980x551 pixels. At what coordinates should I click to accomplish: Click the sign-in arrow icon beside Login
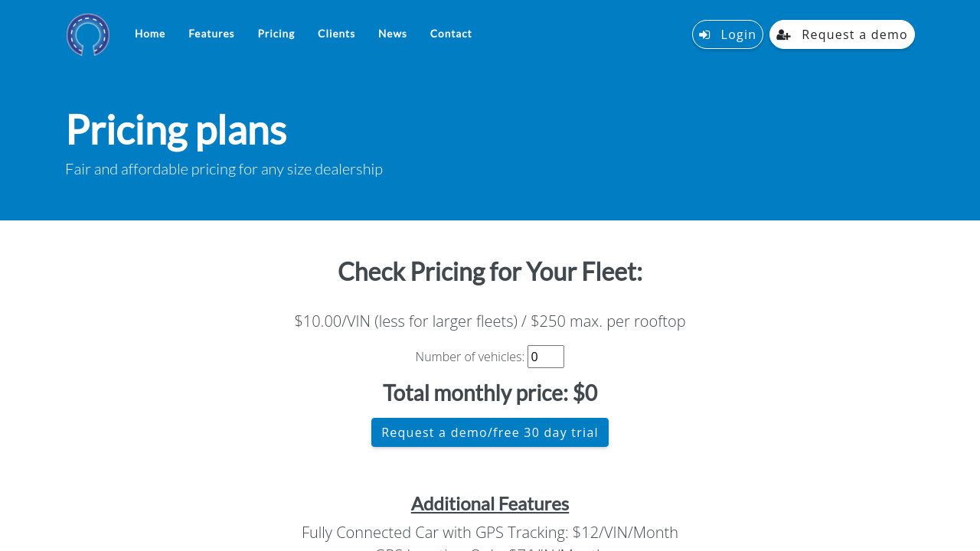point(704,34)
